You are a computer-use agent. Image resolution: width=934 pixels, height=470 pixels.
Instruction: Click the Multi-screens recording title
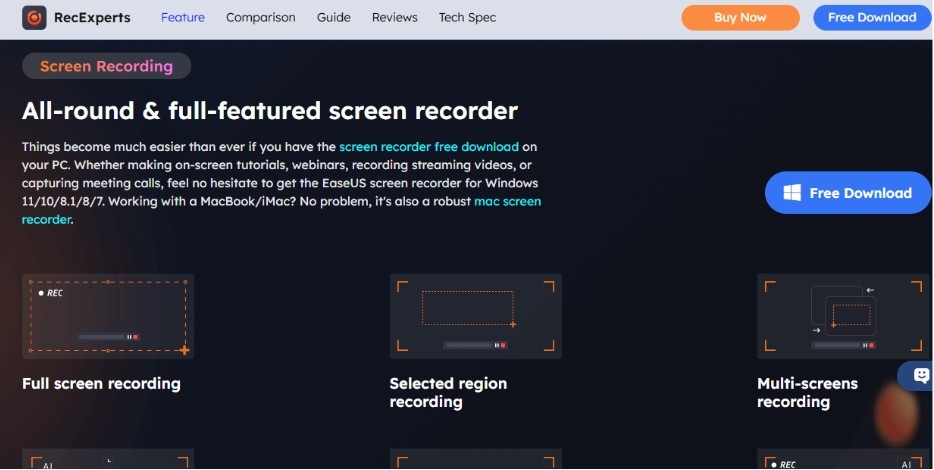(807, 393)
